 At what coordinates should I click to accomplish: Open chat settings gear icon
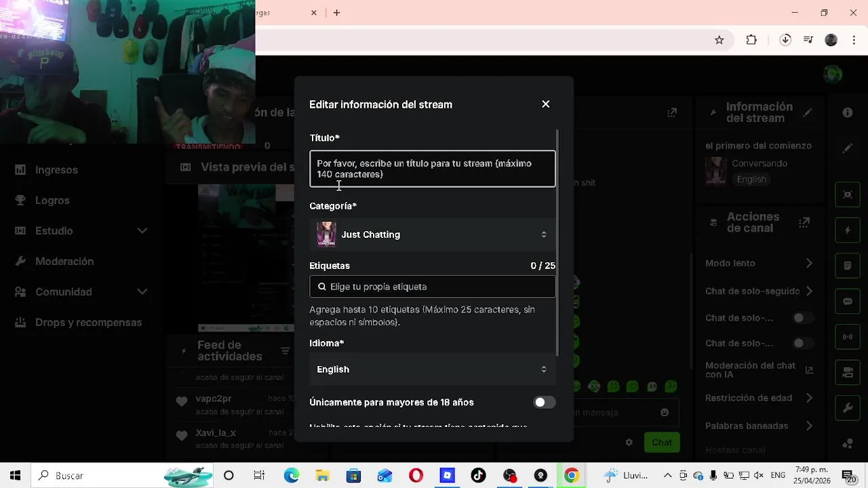(x=629, y=443)
